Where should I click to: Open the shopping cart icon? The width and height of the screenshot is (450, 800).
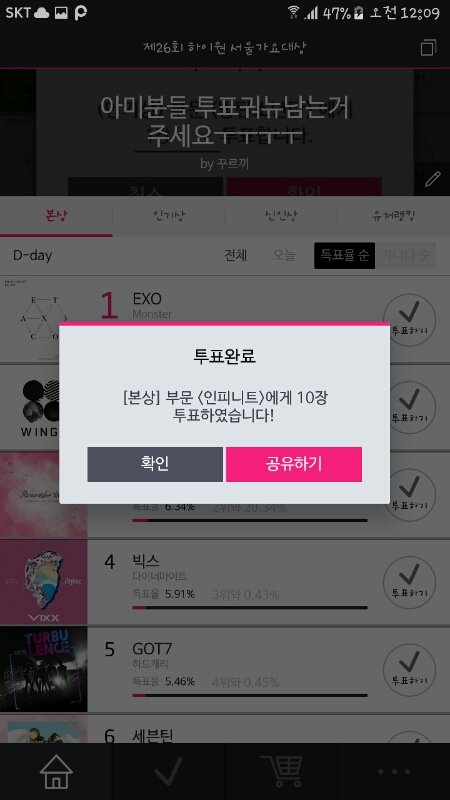(x=282, y=771)
